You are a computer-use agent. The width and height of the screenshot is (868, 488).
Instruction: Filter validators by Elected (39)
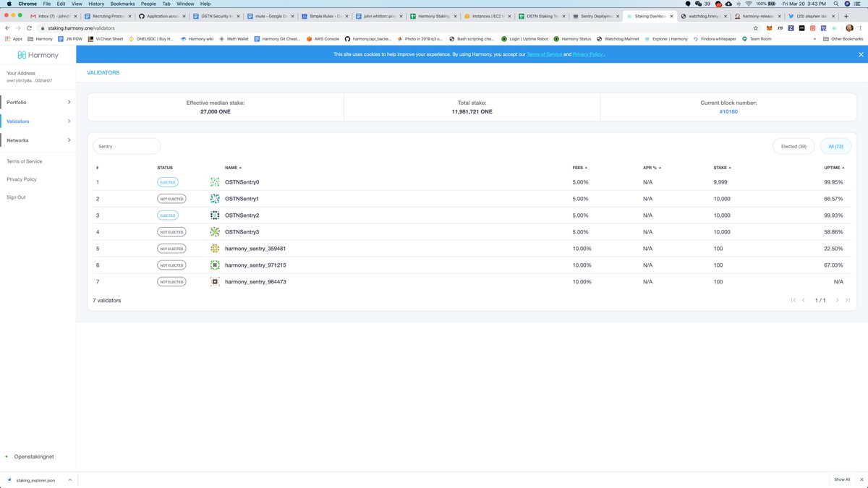click(793, 146)
